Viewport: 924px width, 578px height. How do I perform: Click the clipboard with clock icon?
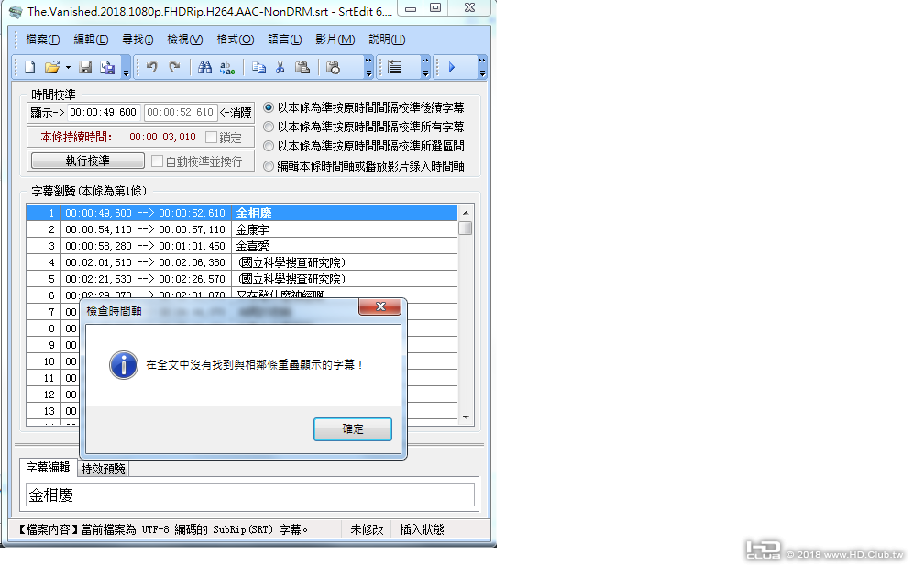click(333, 68)
